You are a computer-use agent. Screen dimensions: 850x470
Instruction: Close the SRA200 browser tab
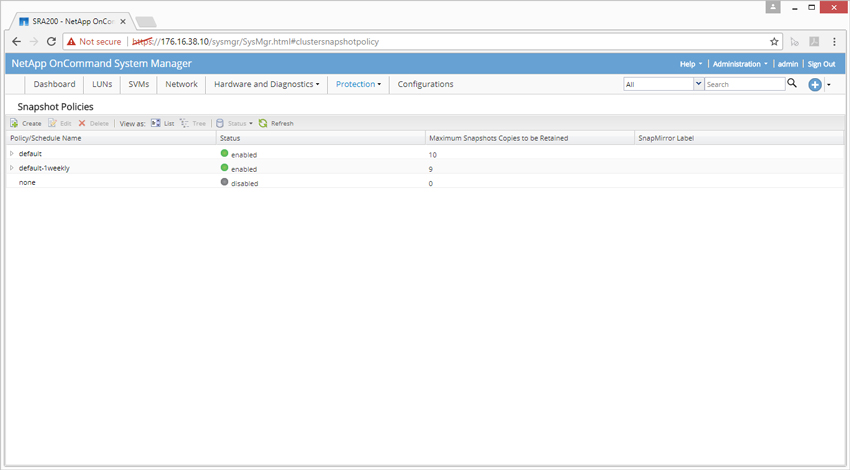[123, 22]
